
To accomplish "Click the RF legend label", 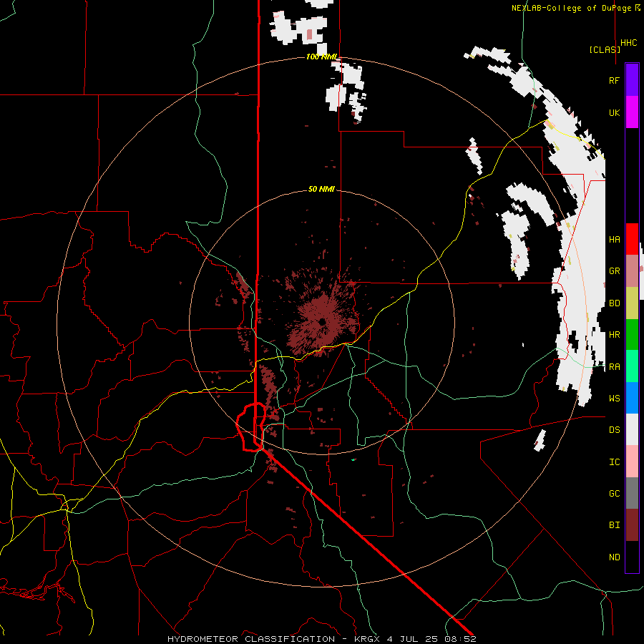I will pos(614,80).
